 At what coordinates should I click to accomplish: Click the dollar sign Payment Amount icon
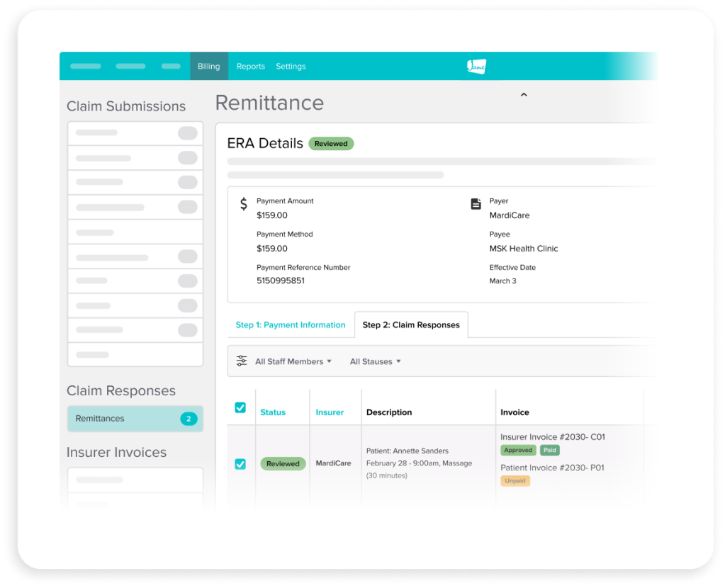tap(243, 203)
